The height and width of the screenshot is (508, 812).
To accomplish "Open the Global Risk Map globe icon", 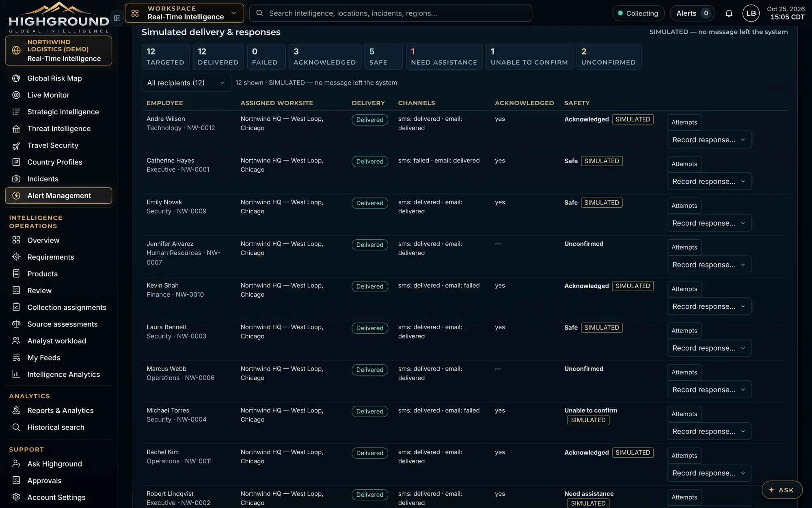I will coord(16,78).
